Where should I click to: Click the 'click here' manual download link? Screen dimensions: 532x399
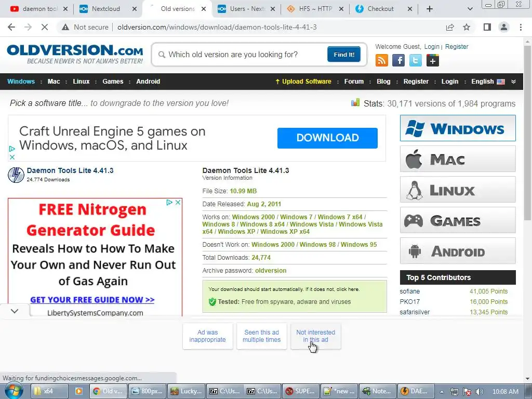348,289
